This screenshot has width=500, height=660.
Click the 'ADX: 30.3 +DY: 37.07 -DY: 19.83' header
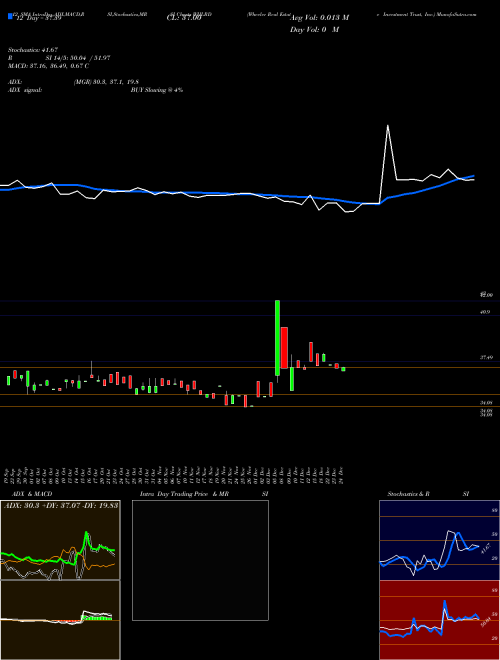(61, 505)
